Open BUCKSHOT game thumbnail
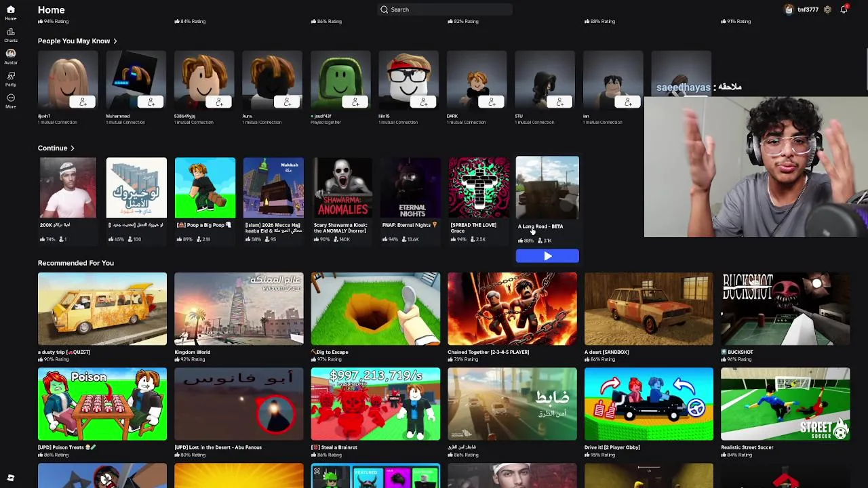 tap(785, 309)
